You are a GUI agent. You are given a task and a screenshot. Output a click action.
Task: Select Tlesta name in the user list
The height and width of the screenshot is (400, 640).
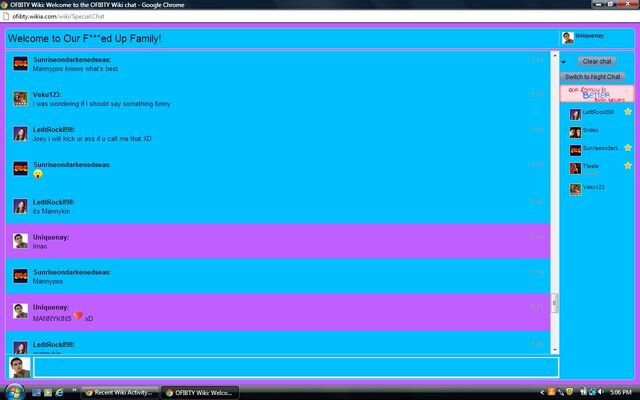[x=590, y=166]
